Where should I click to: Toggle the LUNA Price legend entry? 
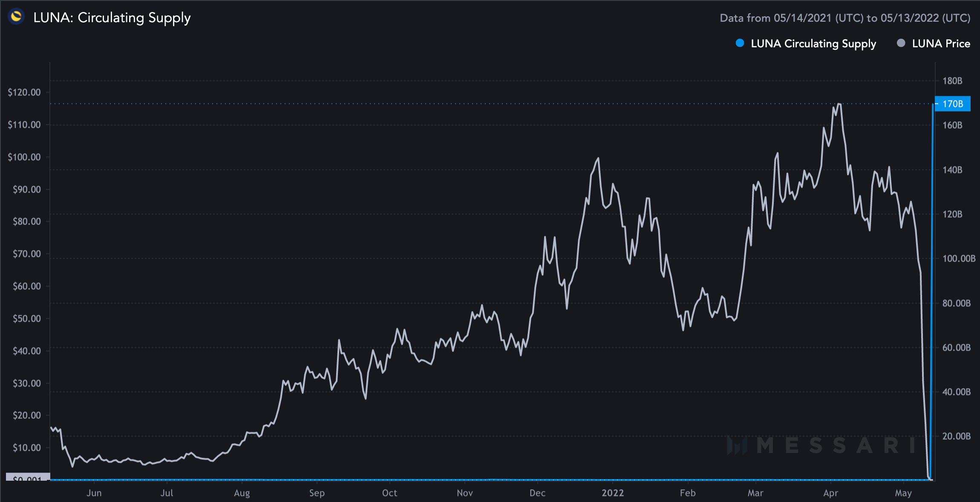coord(934,43)
